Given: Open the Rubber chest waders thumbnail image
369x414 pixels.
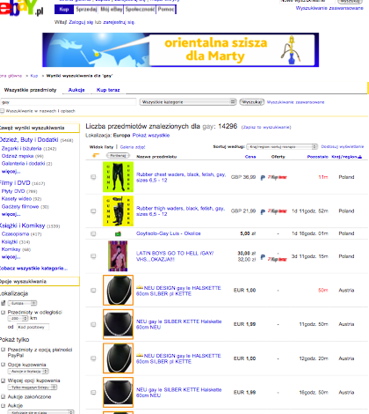Looking at the screenshot, I should (118, 177).
